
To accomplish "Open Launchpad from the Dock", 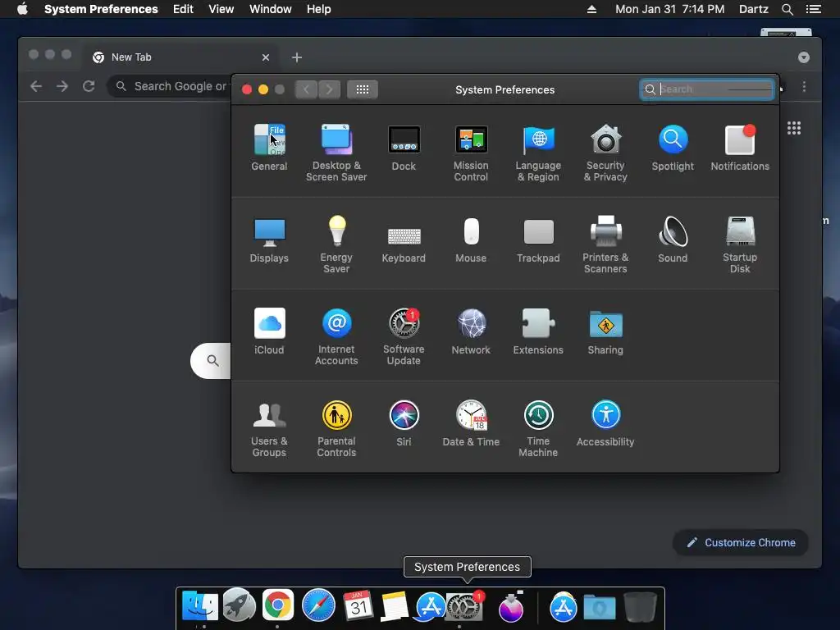I will [239, 605].
